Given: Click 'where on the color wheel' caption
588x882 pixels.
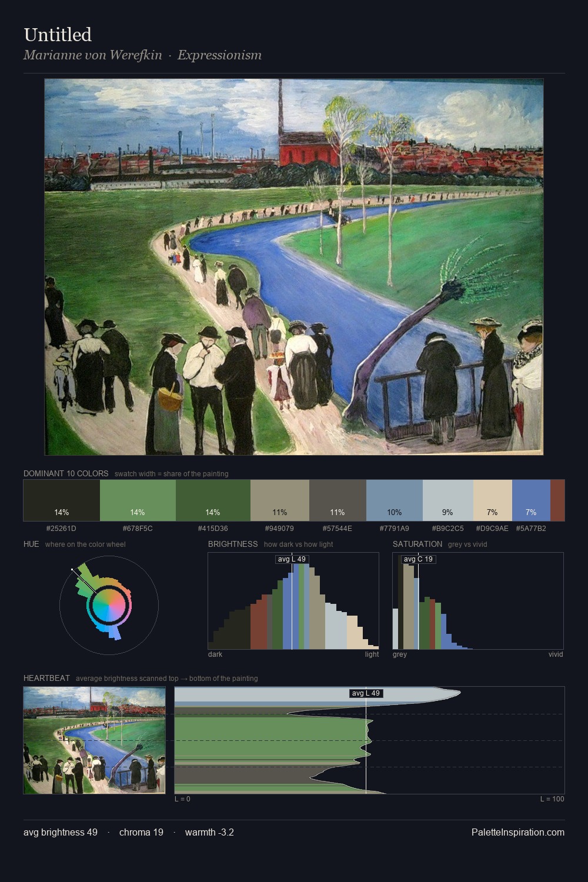Looking at the screenshot, I should 85,544.
